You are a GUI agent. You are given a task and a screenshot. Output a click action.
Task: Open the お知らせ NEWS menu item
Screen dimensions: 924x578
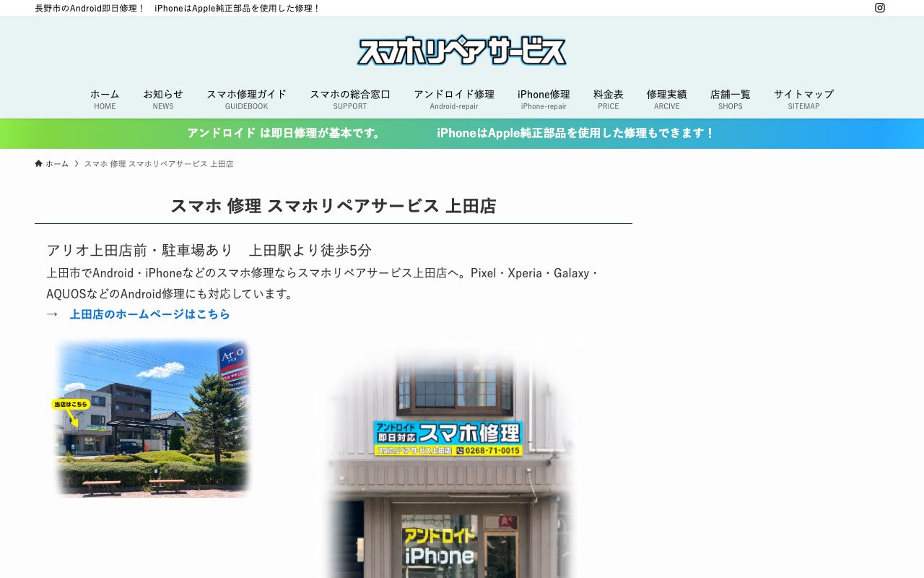(163, 99)
